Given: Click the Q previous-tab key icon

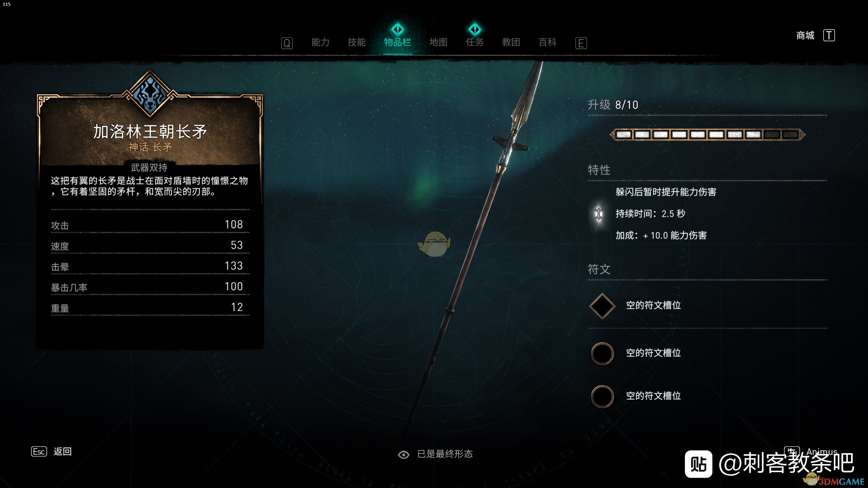Looking at the screenshot, I should [x=287, y=43].
